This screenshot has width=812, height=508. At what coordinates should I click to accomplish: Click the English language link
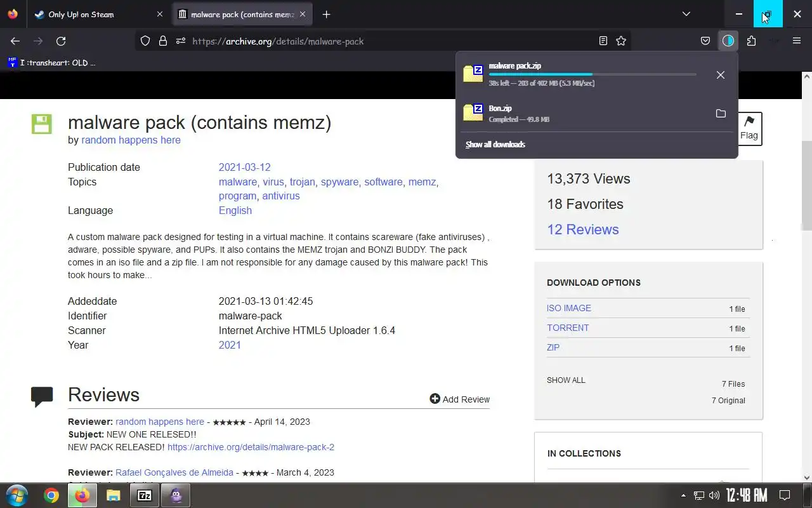(235, 210)
